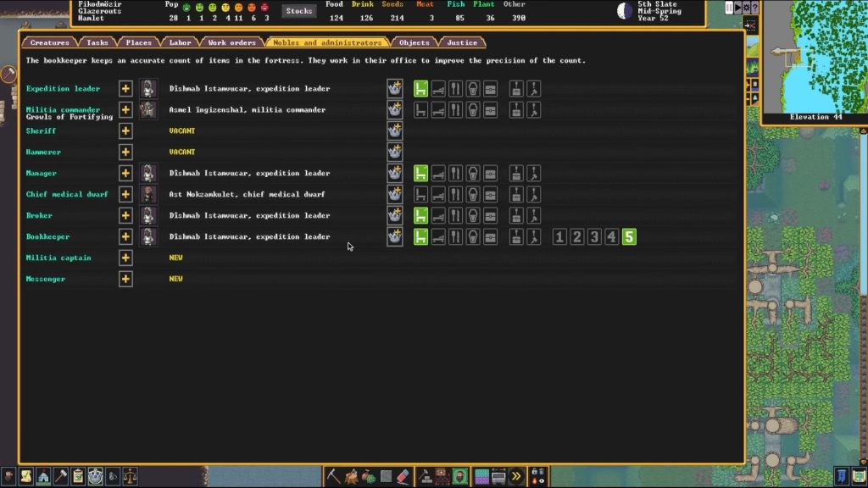Select the smooth stone gray block tool
This screenshot has width=868, height=488.
click(386, 476)
